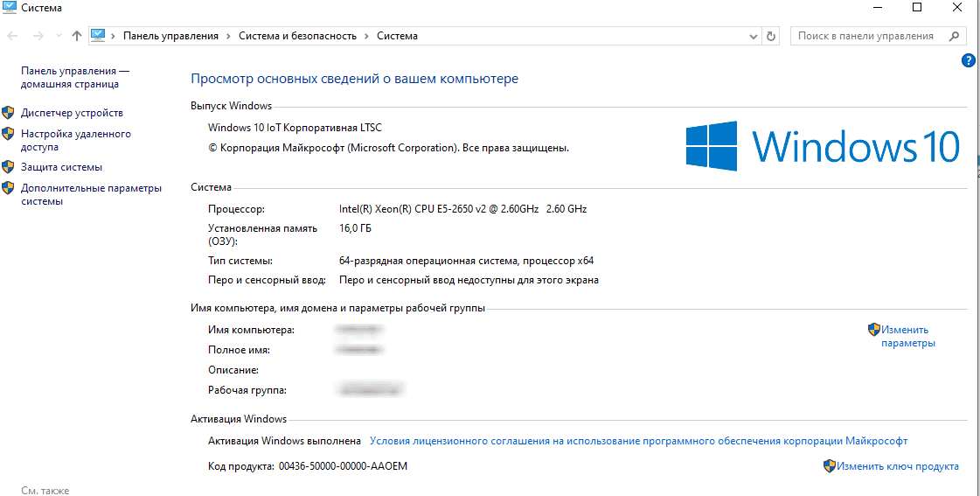Open address bar history dropdown
980x496 pixels.
pyautogui.click(x=754, y=36)
